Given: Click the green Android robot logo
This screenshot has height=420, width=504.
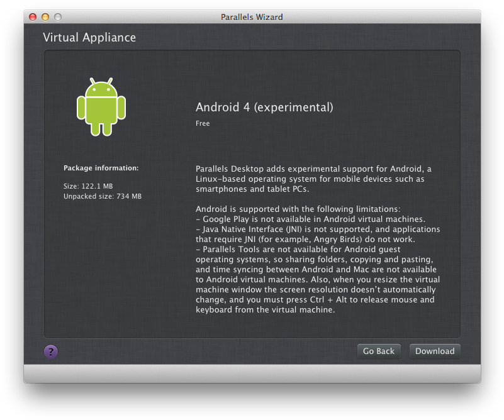Looking at the screenshot, I should (x=101, y=107).
